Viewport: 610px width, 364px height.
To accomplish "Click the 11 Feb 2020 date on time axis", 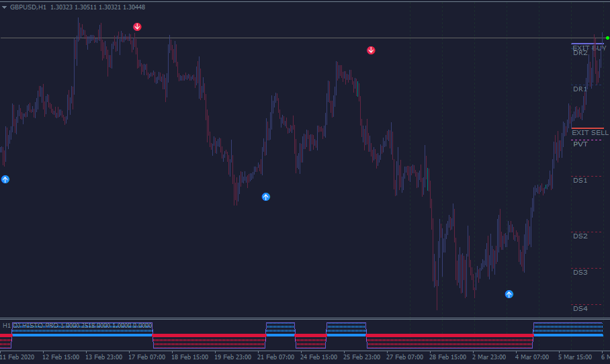I will 16,357.
